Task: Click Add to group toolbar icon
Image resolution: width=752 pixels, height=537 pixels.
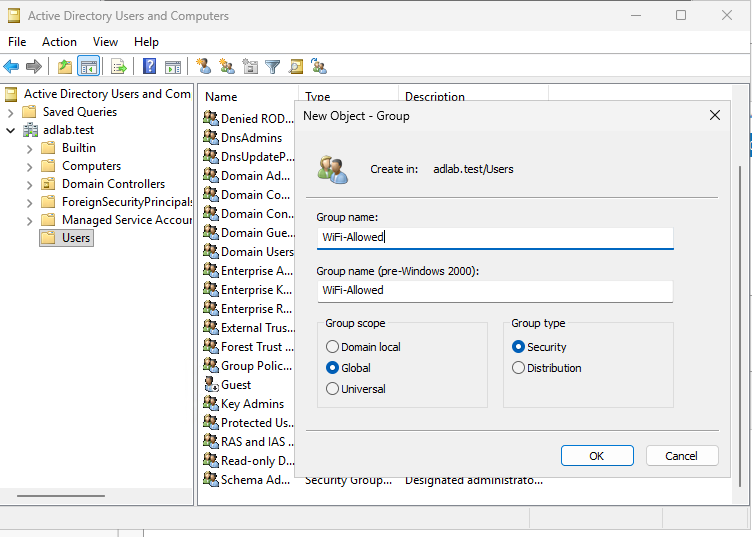Action: point(319,66)
